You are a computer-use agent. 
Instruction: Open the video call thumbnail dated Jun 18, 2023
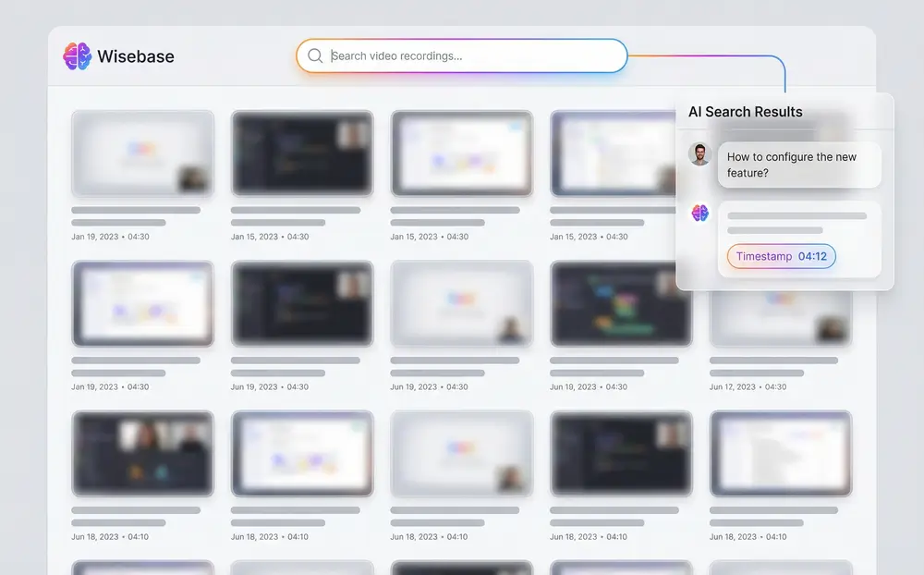coord(142,454)
